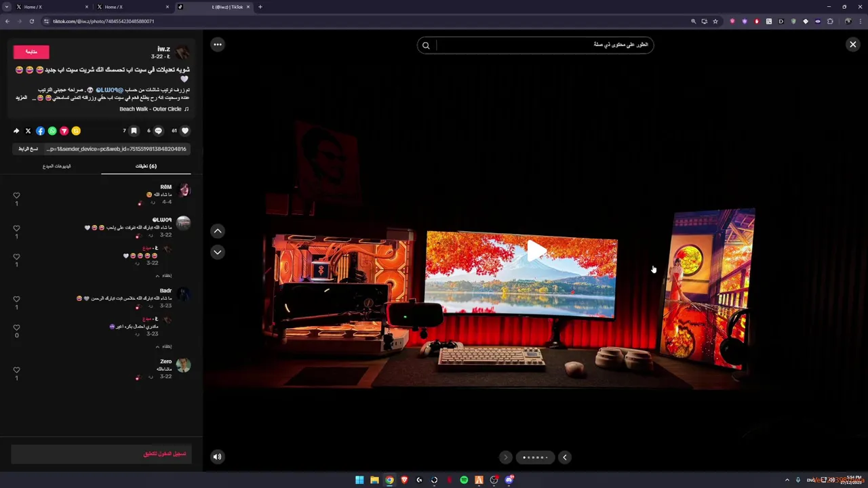Open Spotify from the taskbar

coord(464,480)
